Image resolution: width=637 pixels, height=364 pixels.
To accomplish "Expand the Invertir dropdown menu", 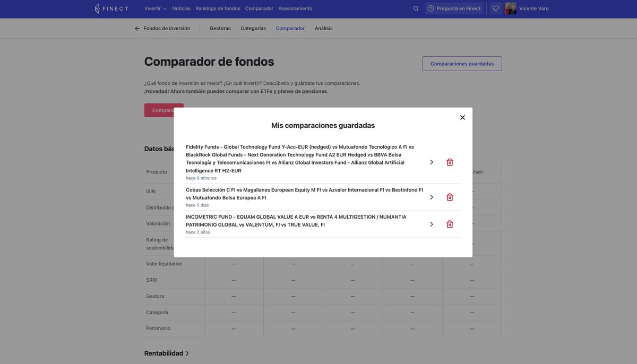I will point(156,8).
